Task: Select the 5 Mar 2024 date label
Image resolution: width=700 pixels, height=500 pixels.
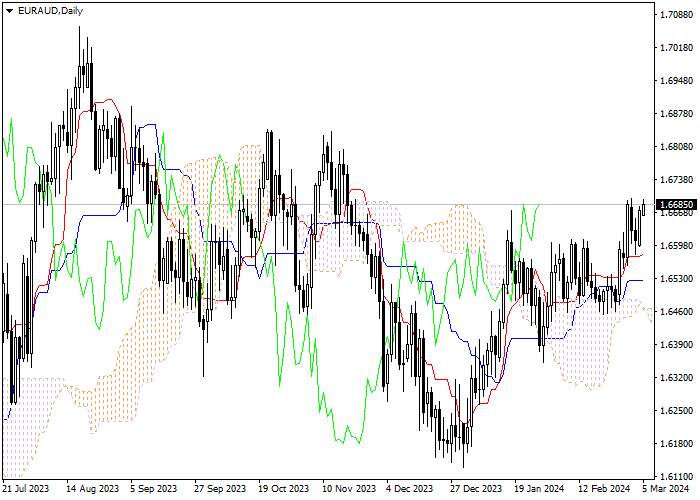Action: coord(666,489)
